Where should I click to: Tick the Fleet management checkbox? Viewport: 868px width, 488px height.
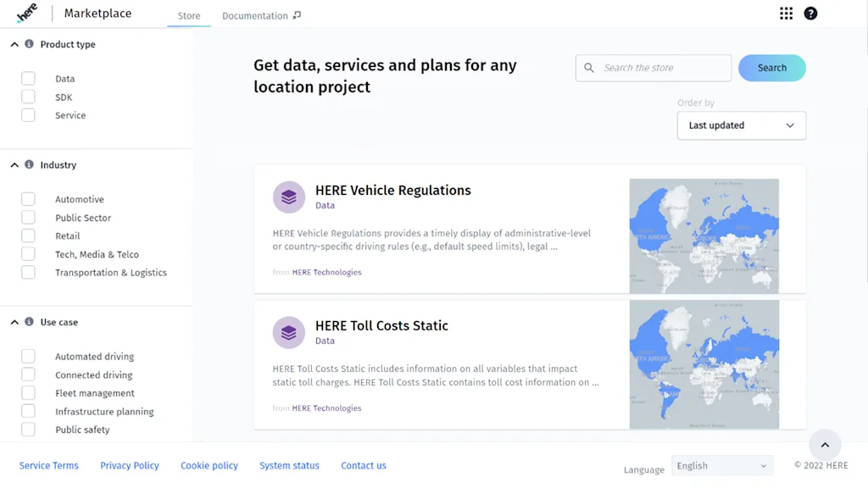tap(28, 393)
